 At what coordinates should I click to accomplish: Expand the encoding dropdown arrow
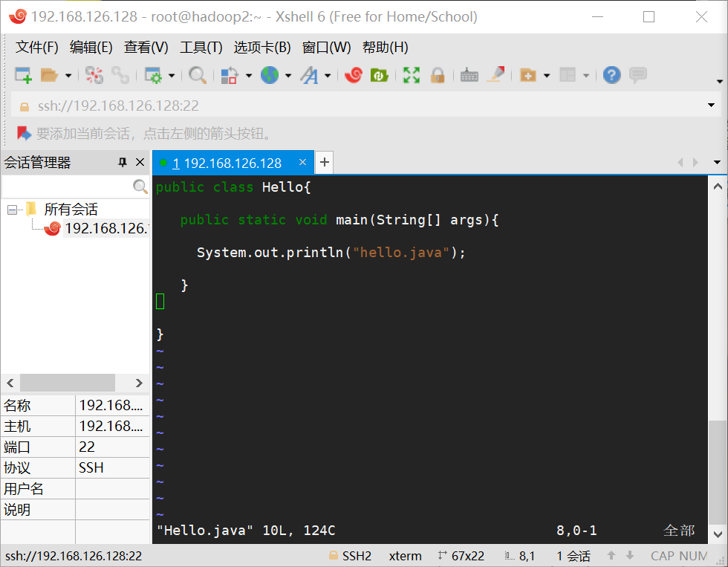pos(288,75)
